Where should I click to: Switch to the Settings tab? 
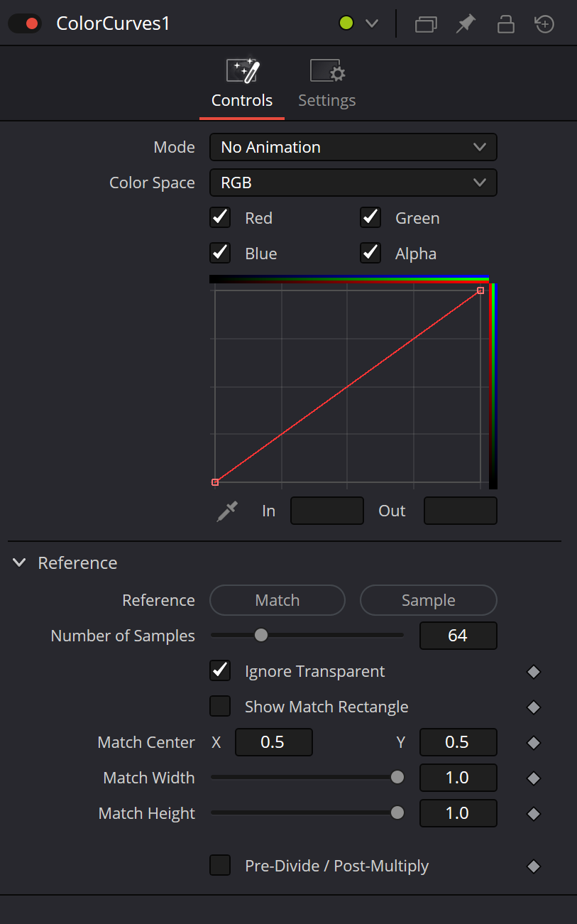pyautogui.click(x=327, y=84)
